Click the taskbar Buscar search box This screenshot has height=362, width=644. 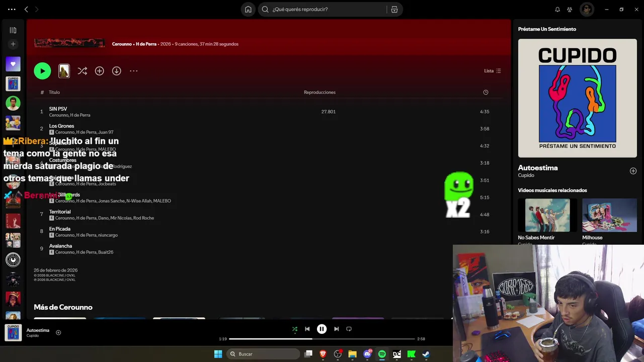click(264, 354)
